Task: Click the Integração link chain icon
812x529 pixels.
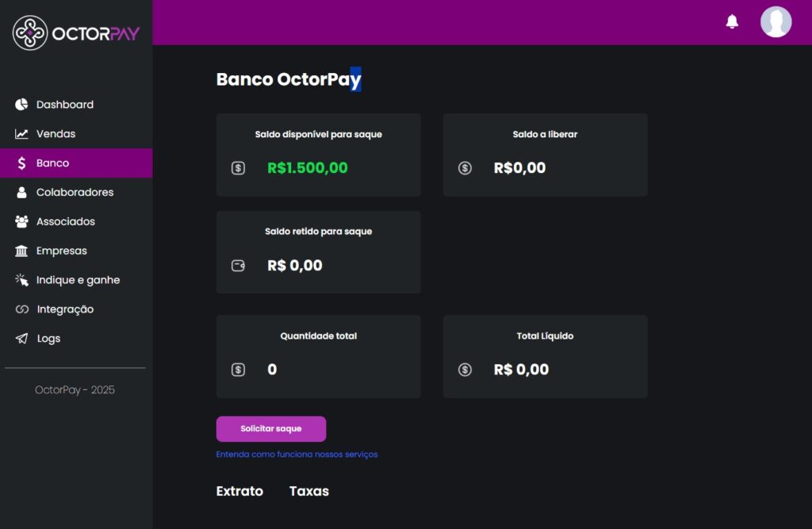Action: (x=21, y=309)
